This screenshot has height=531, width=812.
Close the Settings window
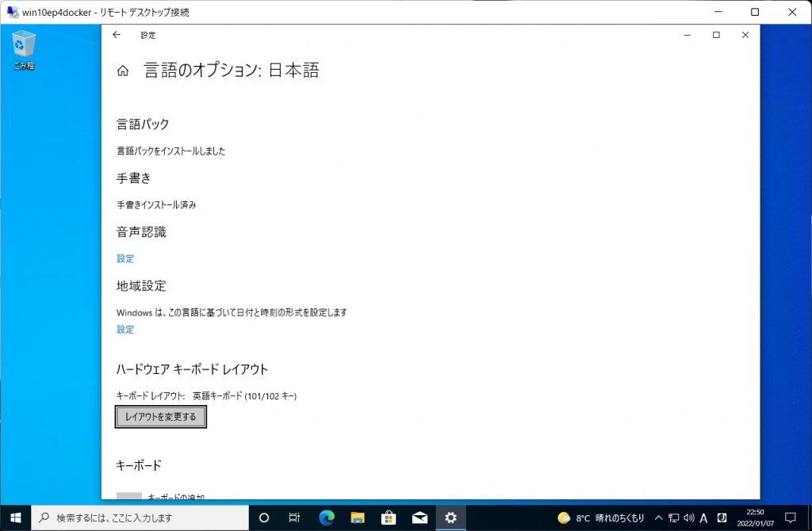[745, 35]
